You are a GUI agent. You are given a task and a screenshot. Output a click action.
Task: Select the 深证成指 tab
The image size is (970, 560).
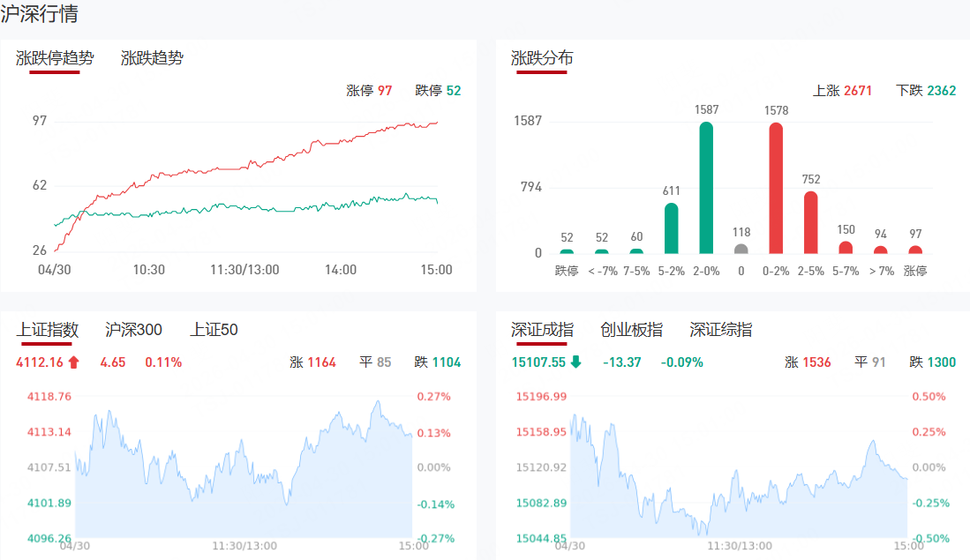coord(542,330)
